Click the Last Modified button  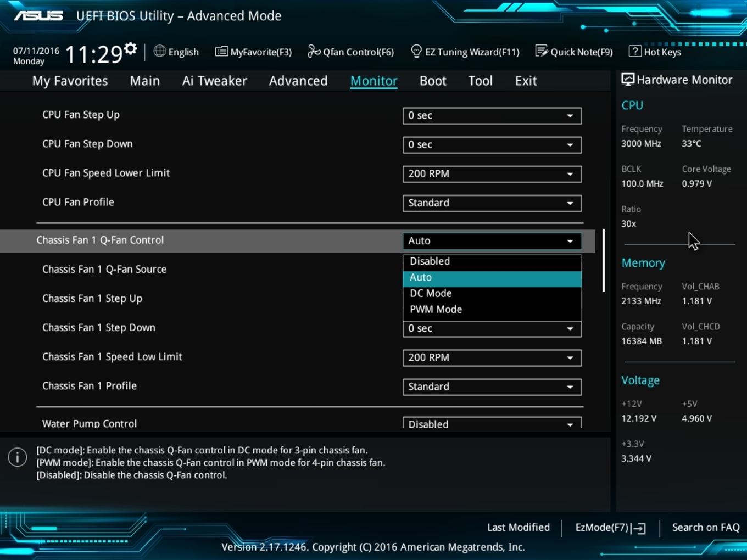point(518,528)
